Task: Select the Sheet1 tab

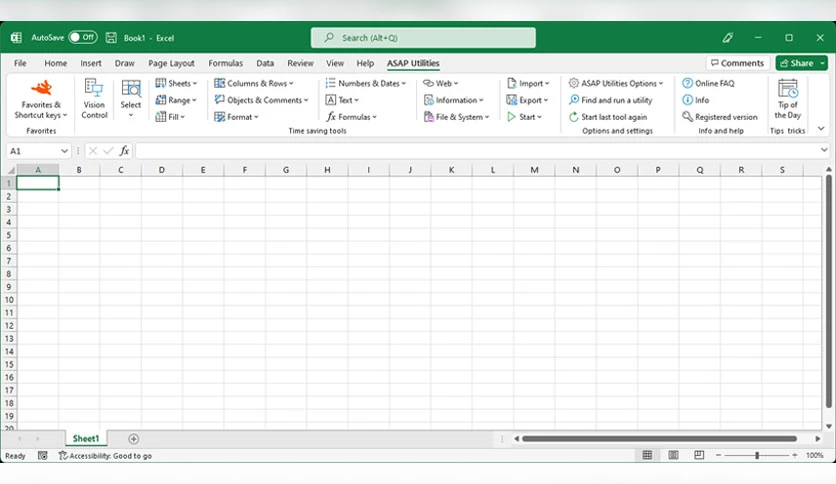Action: (x=86, y=439)
